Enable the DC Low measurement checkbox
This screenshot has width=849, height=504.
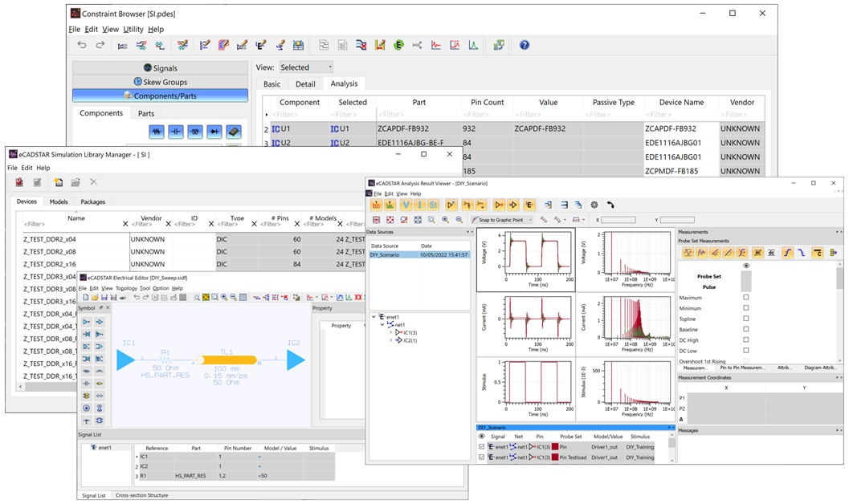746,351
